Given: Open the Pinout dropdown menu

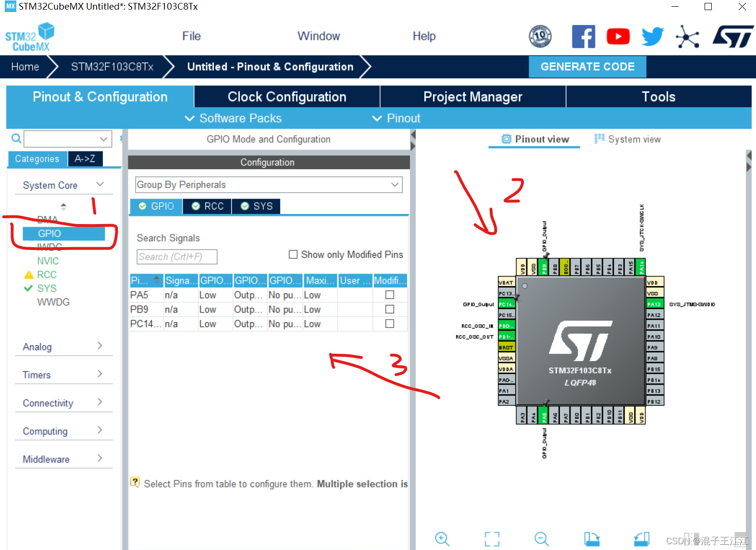Looking at the screenshot, I should (397, 118).
